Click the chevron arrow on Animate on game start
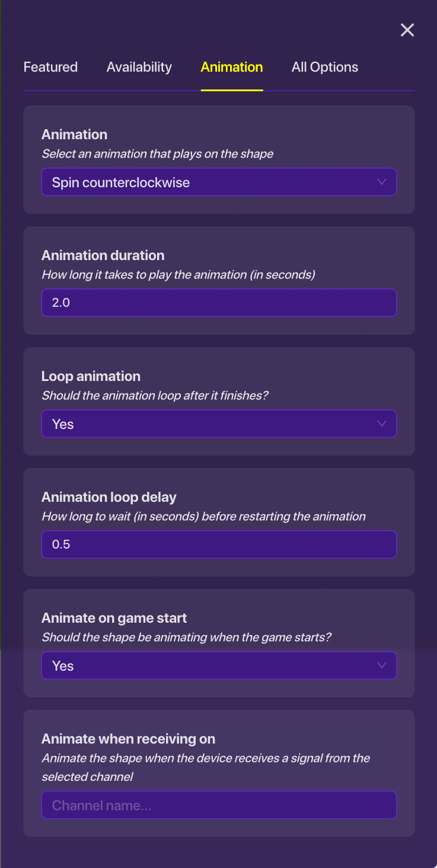Viewport: 437px width, 868px height. click(382, 665)
